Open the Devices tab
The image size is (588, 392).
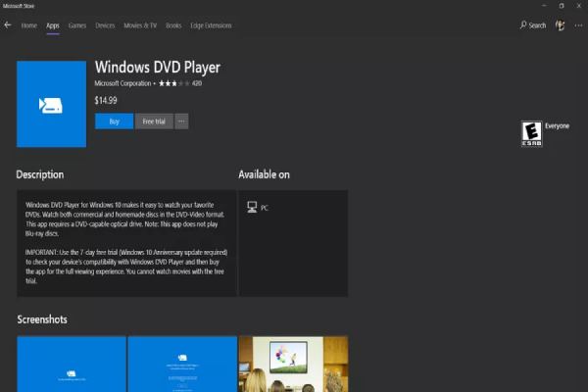[x=105, y=25]
